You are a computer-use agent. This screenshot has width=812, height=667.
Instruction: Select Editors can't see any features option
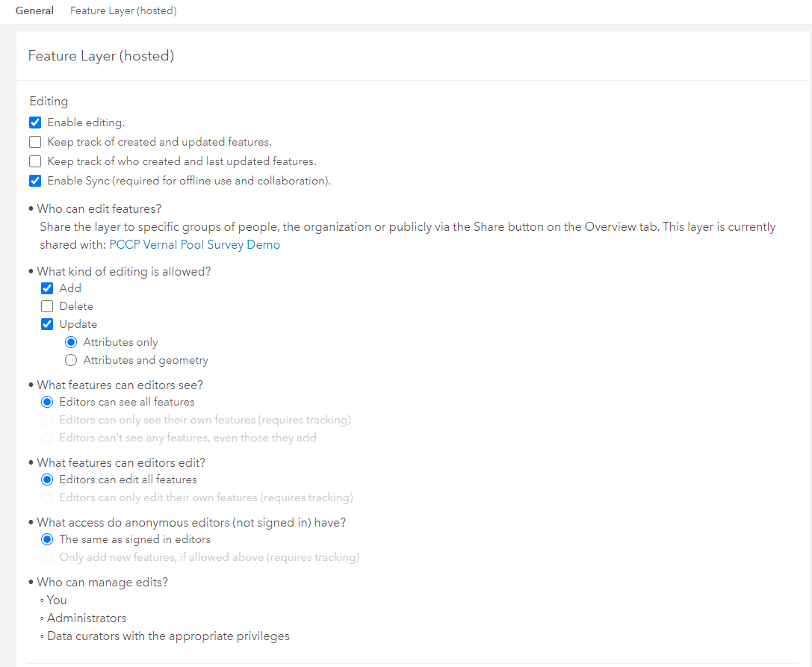[x=47, y=438]
